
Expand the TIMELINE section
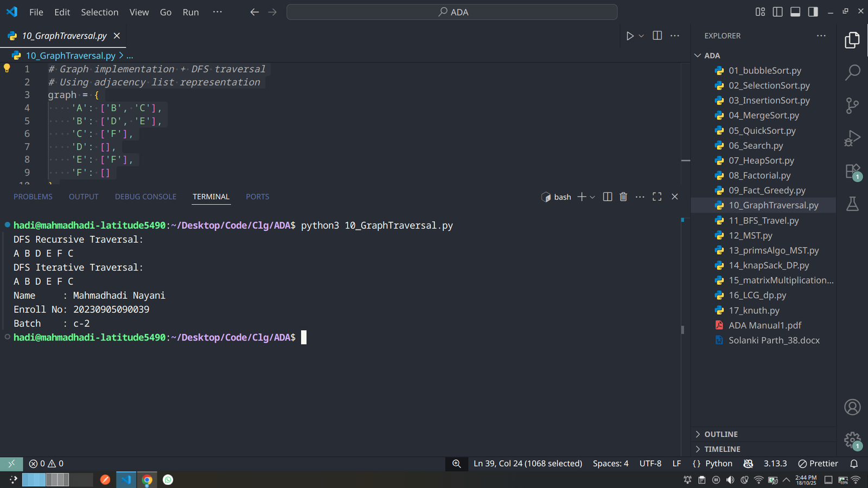[x=722, y=449]
